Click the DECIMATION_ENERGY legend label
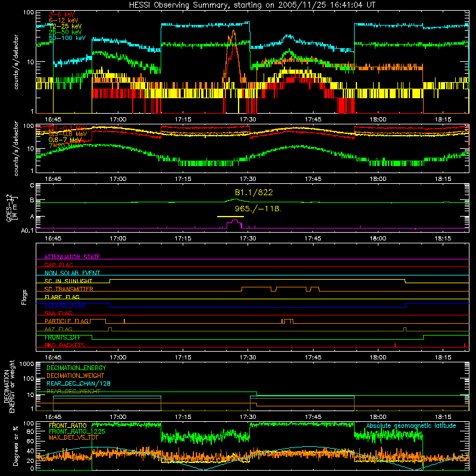Viewport: 476px width, 476px height. point(76,368)
